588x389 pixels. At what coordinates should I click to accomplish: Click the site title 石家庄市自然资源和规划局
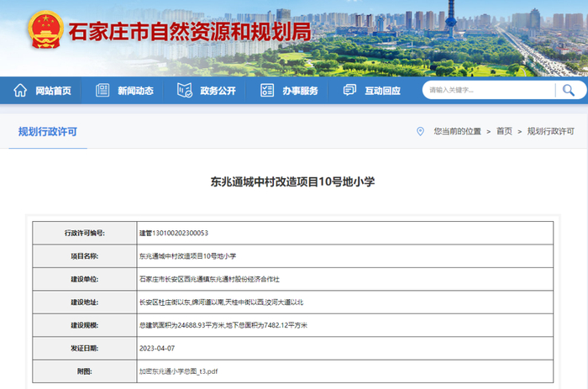pyautogui.click(x=190, y=32)
